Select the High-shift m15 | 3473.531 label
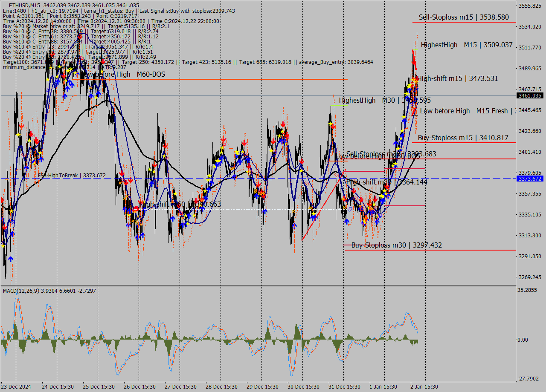 click(458, 78)
